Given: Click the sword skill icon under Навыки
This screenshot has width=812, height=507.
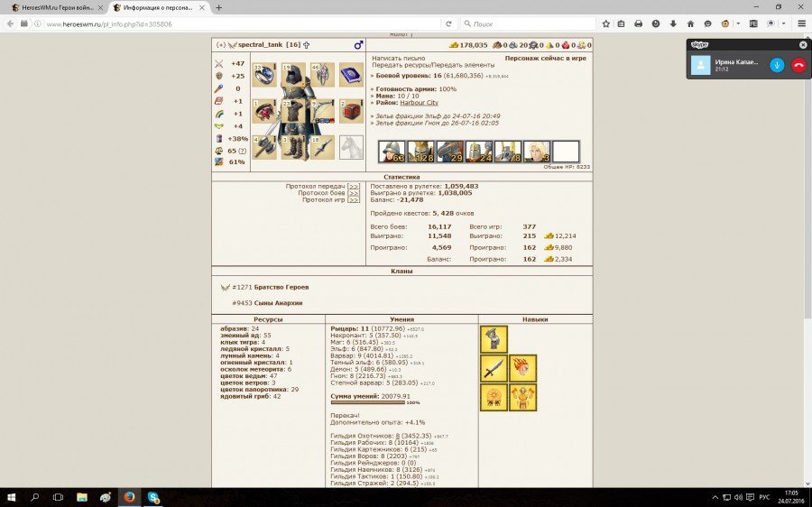Looking at the screenshot, I should pos(494,368).
